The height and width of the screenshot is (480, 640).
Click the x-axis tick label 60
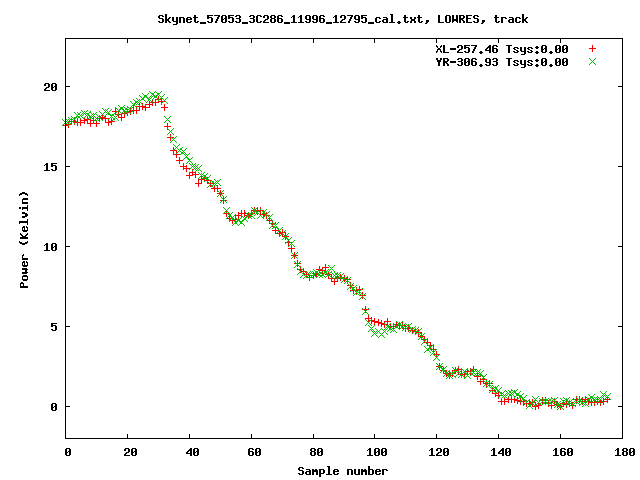(254, 452)
